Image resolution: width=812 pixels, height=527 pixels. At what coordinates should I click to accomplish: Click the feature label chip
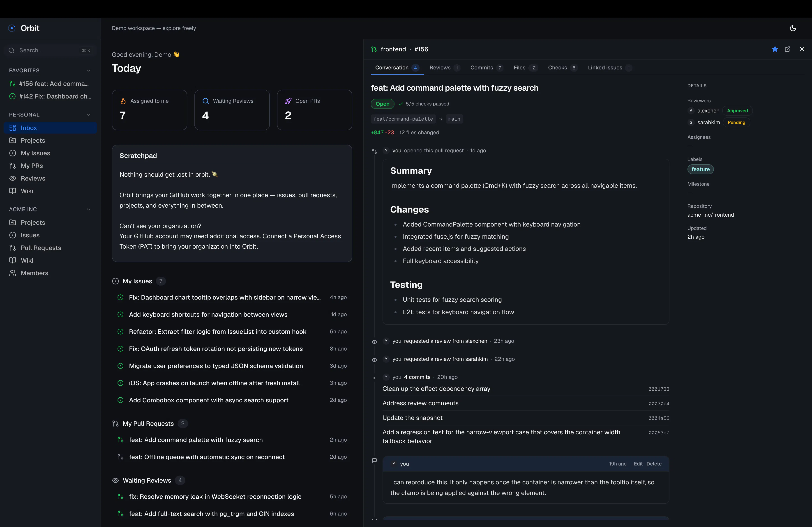point(700,169)
